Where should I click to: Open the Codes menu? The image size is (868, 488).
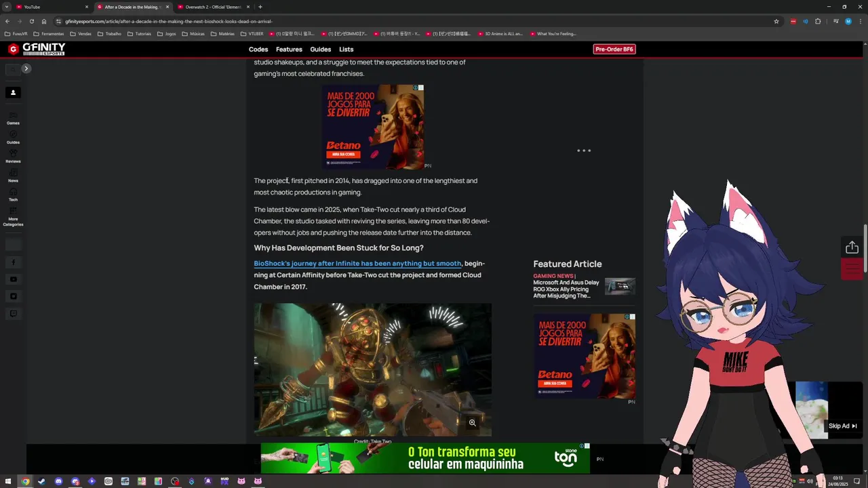click(258, 49)
